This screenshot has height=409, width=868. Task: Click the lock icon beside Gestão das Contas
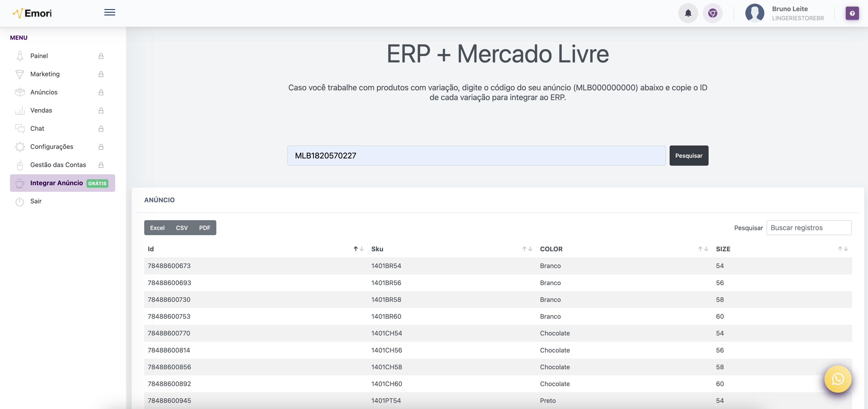[x=101, y=165]
